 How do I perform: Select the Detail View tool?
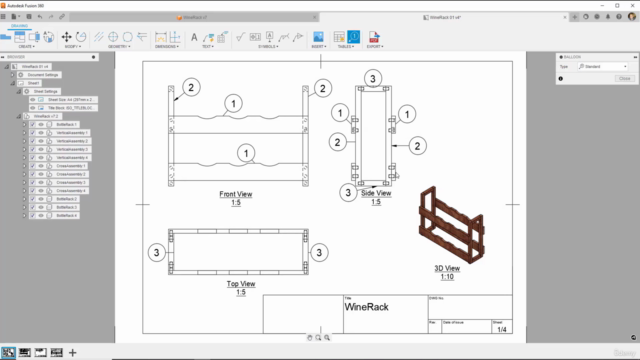[49, 37]
